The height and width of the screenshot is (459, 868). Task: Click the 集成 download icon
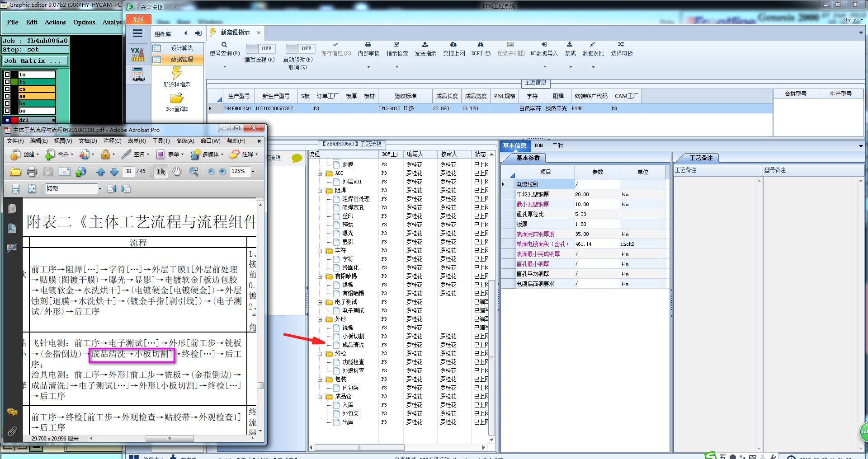(x=570, y=45)
